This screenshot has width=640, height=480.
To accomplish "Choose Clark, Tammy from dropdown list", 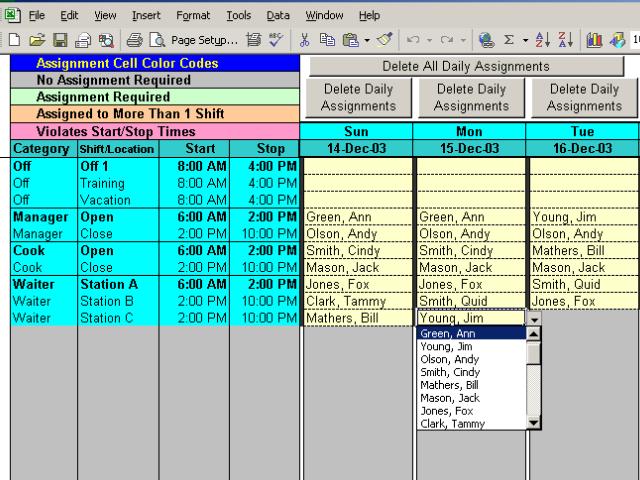I will [x=471, y=424].
